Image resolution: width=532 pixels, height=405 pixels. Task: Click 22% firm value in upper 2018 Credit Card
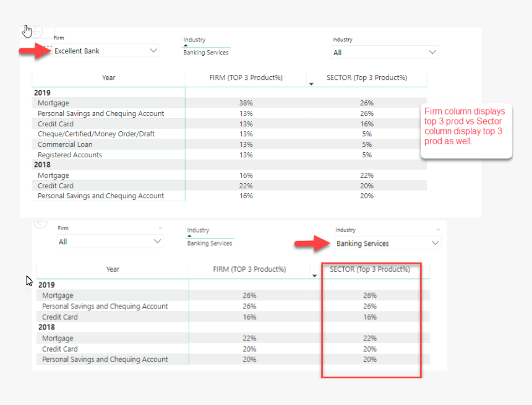pyautogui.click(x=246, y=186)
